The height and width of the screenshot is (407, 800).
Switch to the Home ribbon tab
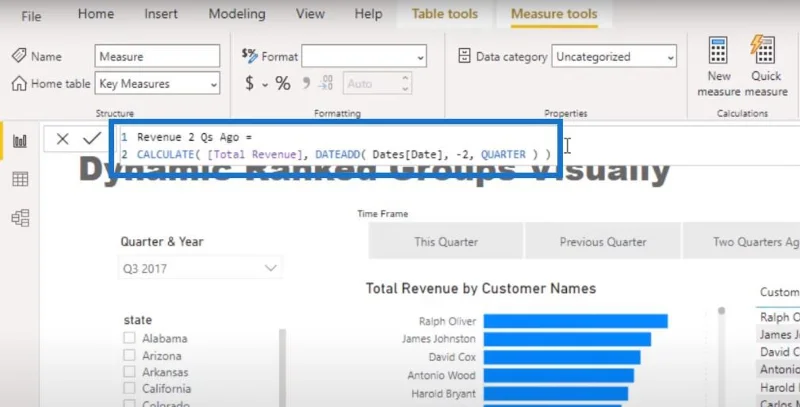click(95, 14)
